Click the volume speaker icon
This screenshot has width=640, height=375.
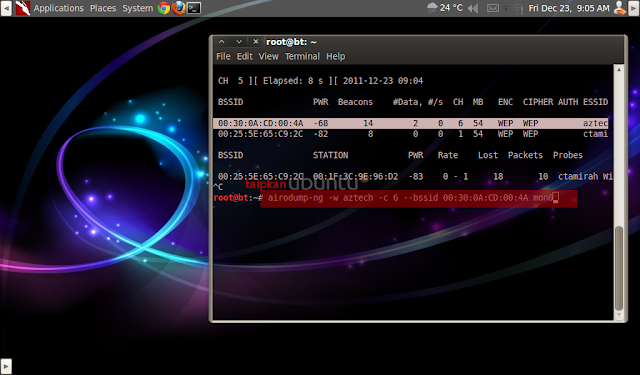tap(473, 8)
